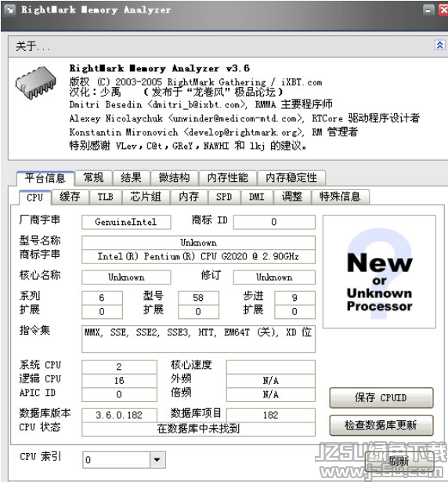Click the 刷新 button
Viewport: 448px width, 482px height.
coord(399,461)
